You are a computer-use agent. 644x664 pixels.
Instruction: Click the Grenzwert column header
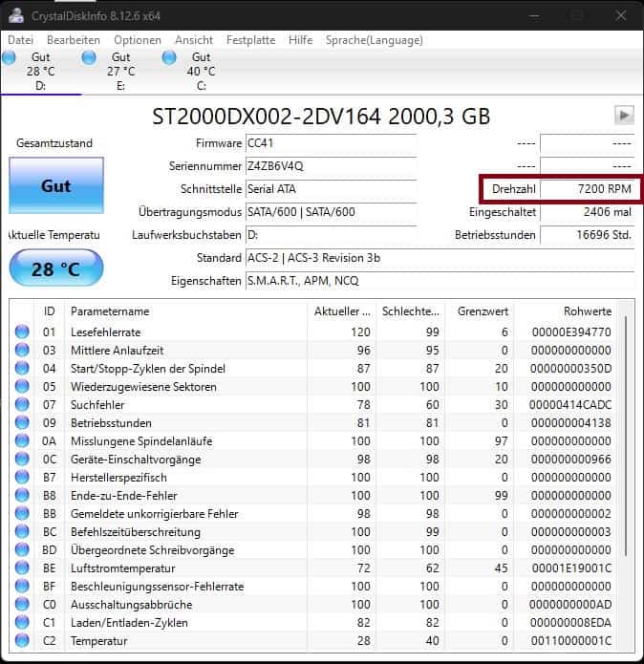coord(481,311)
